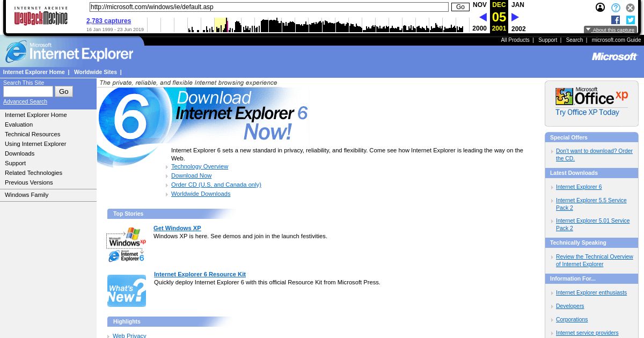The image size is (644, 338).
Task: Select Using Internet Explorer in the sidebar
Action: (x=35, y=144)
